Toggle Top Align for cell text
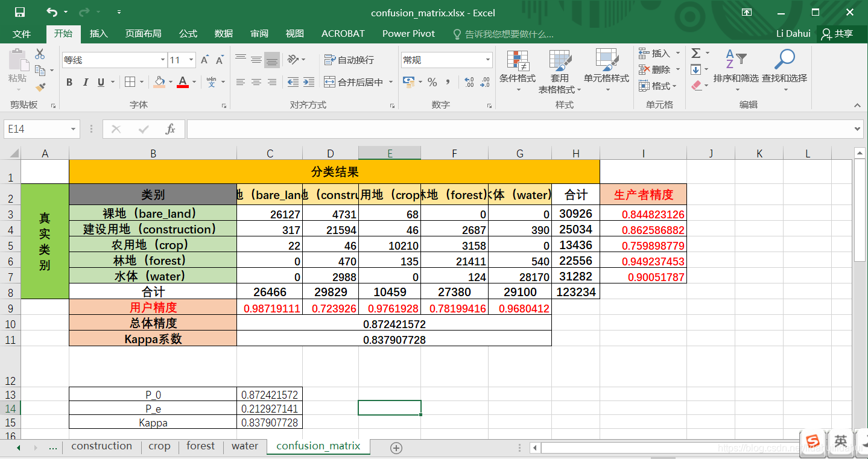 tap(241, 59)
